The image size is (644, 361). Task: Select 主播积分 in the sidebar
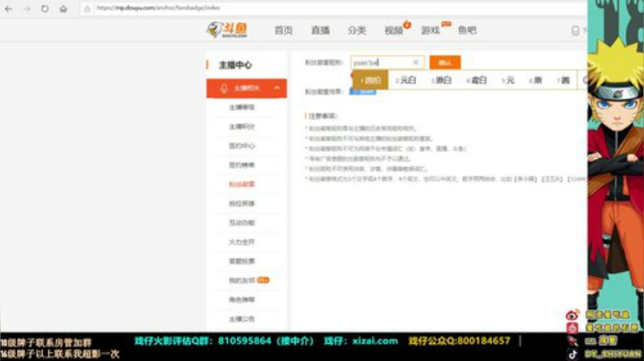pos(241,127)
